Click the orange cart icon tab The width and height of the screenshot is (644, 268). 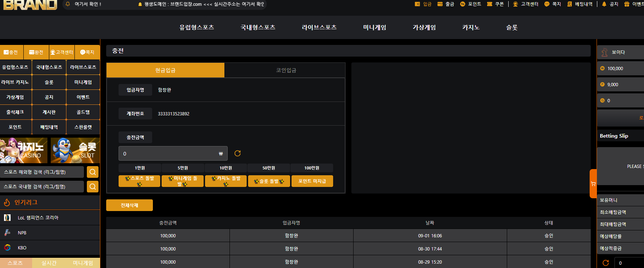point(593,184)
